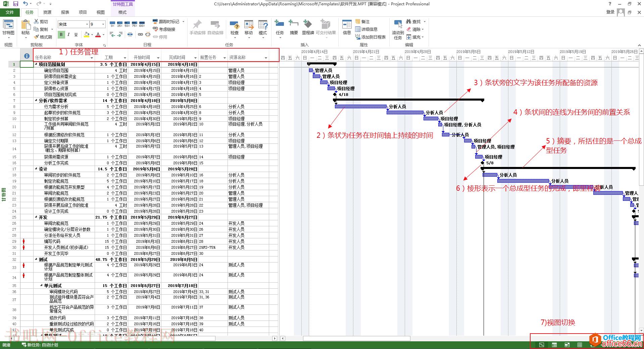
Task: Apply the yellow background fill color
Action: point(87,34)
